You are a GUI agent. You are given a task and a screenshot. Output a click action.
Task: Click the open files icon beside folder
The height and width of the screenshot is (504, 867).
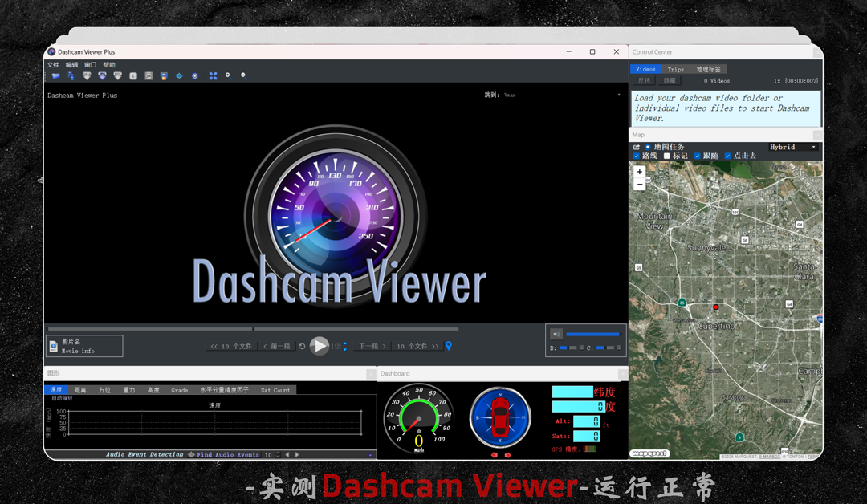coord(71,75)
